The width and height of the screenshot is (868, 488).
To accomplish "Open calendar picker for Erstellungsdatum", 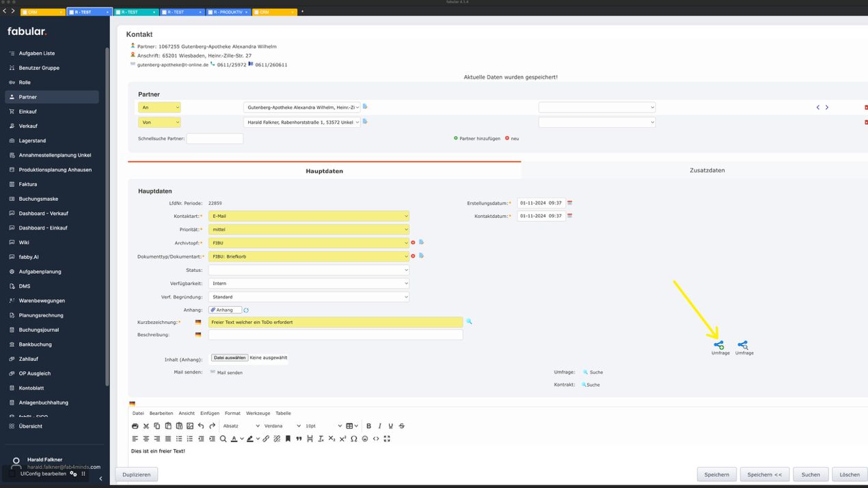I will click(x=569, y=203).
